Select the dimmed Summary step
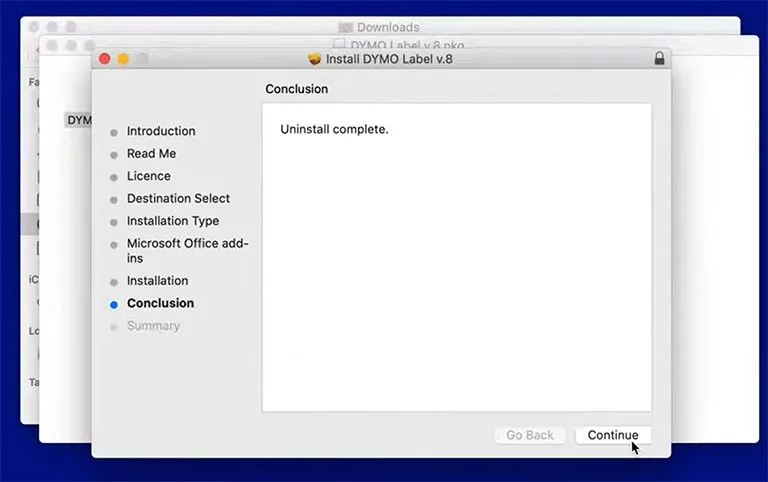 pos(153,326)
